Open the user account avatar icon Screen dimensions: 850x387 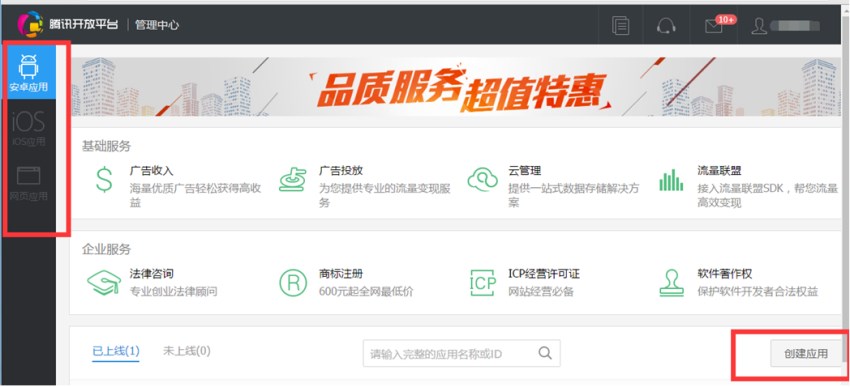pos(759,25)
